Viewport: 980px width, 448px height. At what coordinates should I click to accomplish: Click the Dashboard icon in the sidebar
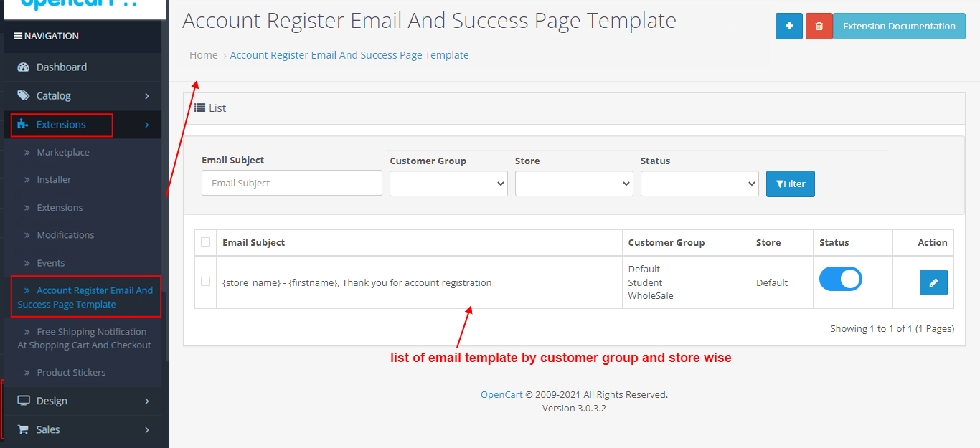click(x=23, y=67)
